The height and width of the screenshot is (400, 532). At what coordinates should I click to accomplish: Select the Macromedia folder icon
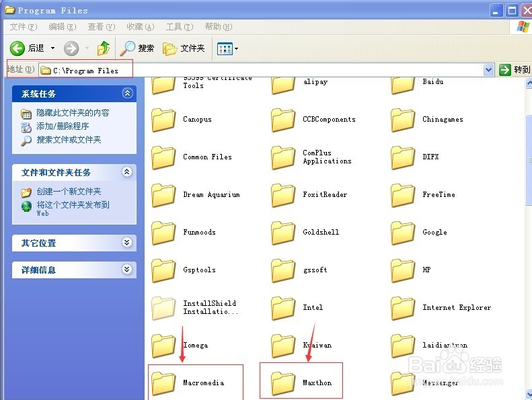pos(163,383)
